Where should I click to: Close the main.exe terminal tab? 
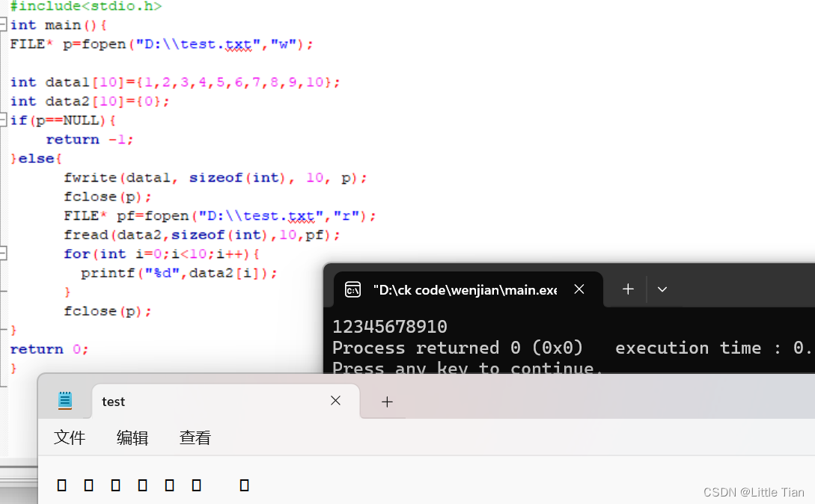click(x=579, y=289)
